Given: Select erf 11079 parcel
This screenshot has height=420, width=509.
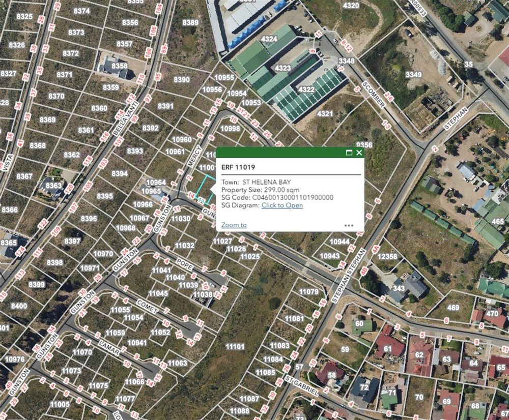Looking at the screenshot, I should click(309, 291).
